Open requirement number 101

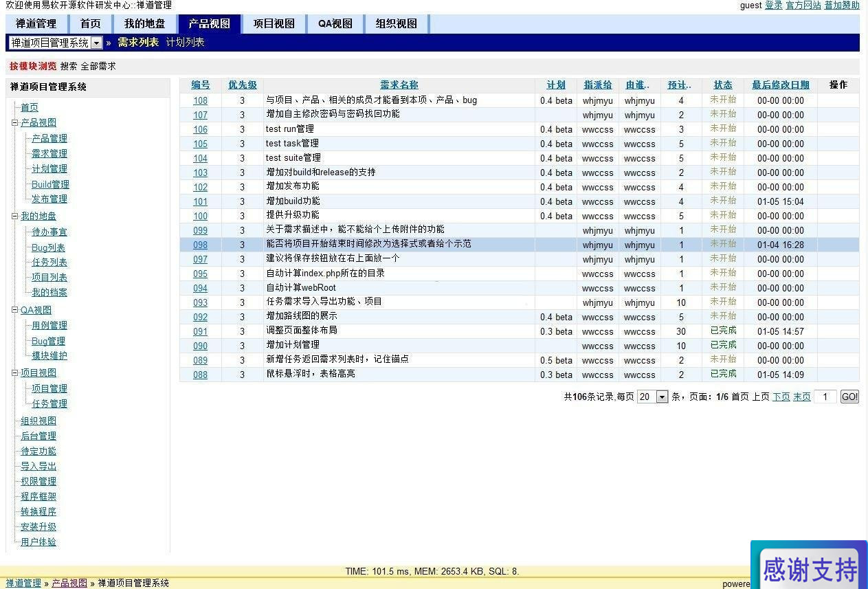click(x=200, y=202)
